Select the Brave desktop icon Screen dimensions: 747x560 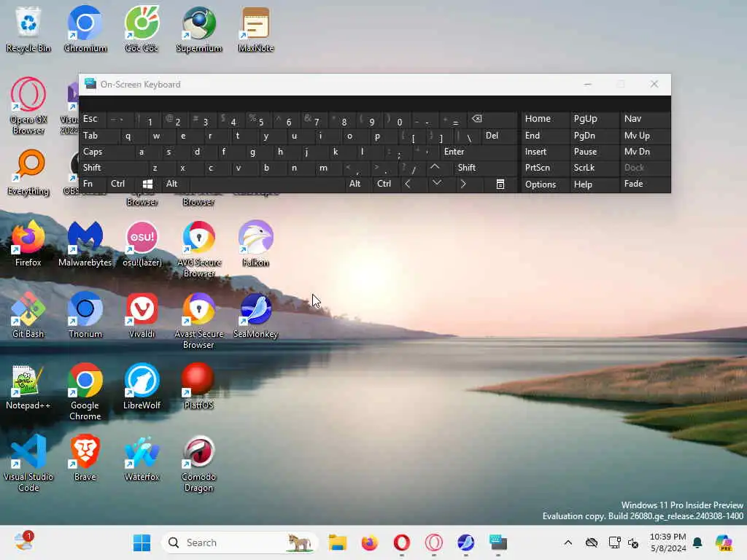click(85, 458)
